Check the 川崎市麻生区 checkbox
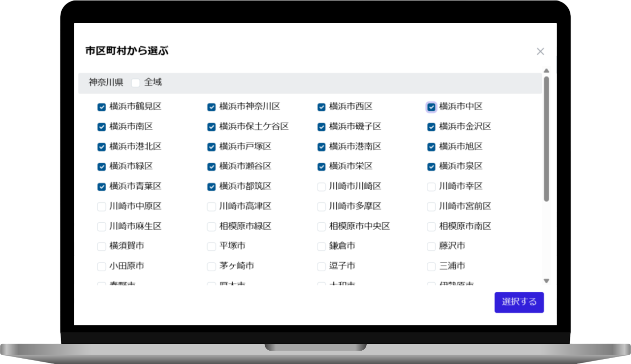 click(x=102, y=227)
